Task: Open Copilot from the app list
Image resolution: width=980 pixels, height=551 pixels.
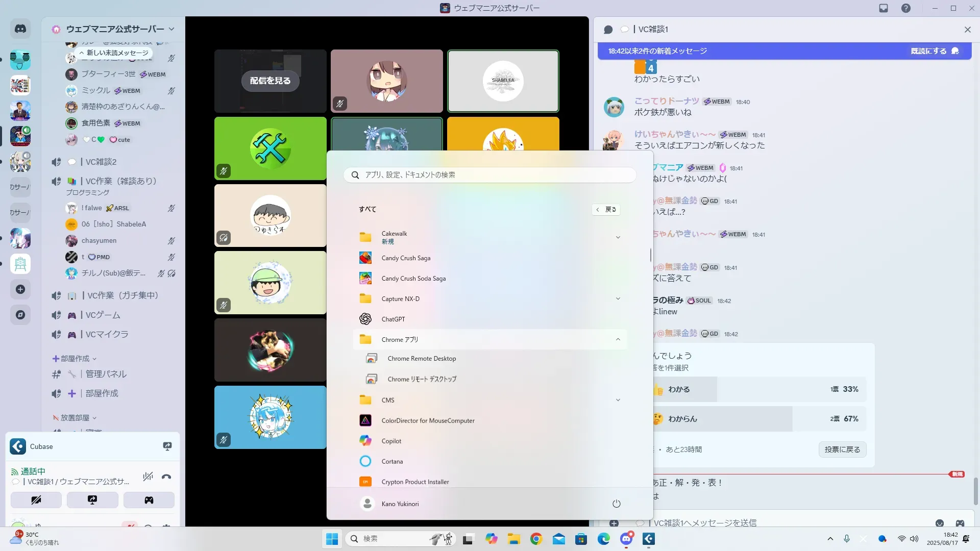Action: tap(391, 441)
